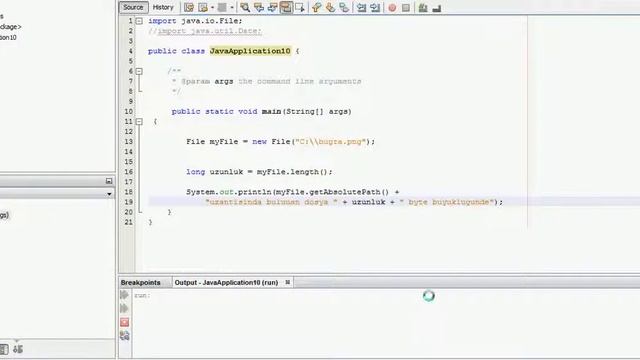Screen dimensions: 640x360
Task: Click the Re-run green arrow in Output
Action: point(124,295)
